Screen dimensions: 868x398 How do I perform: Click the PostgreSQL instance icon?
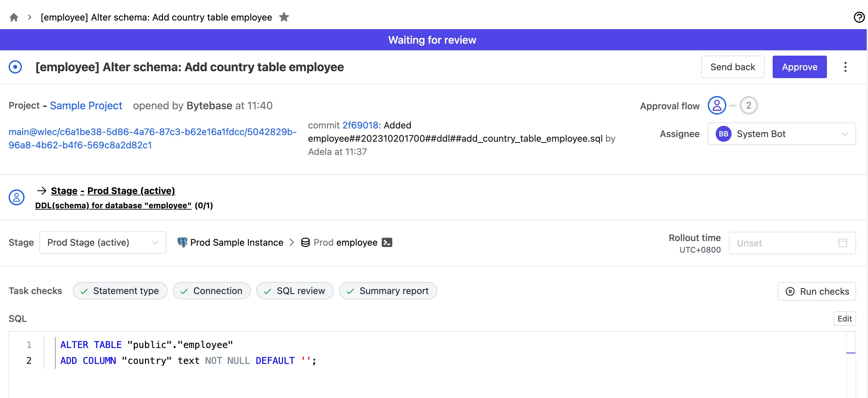click(x=182, y=242)
